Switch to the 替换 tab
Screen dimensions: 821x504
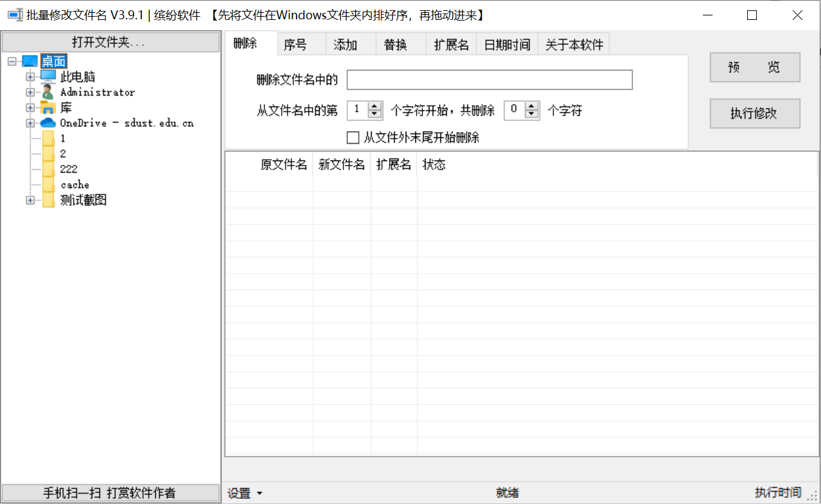[400, 44]
